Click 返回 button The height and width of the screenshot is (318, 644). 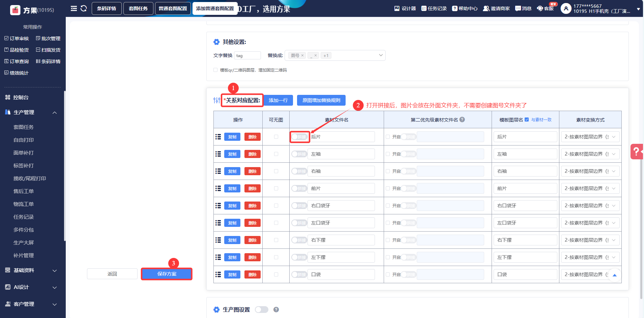point(112,274)
